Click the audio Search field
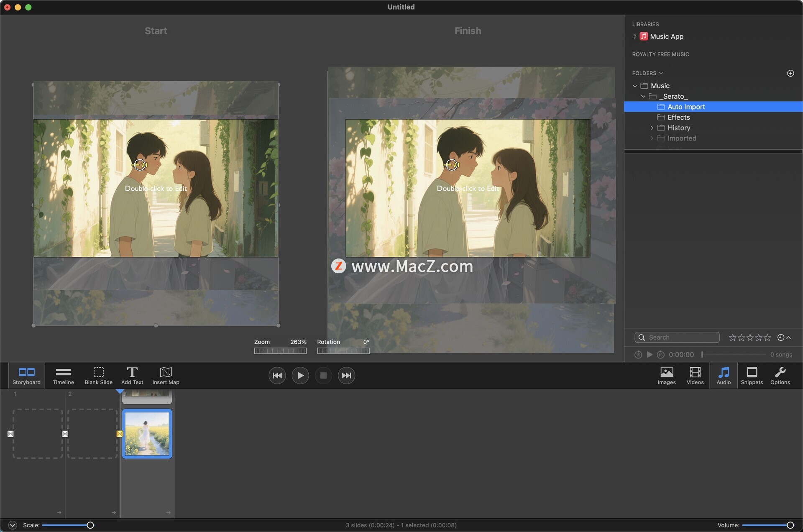 (x=677, y=338)
